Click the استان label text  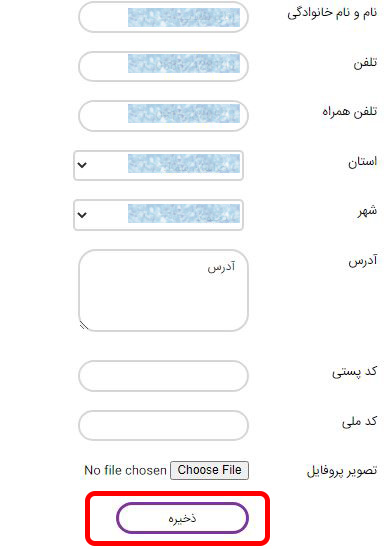tap(362, 161)
